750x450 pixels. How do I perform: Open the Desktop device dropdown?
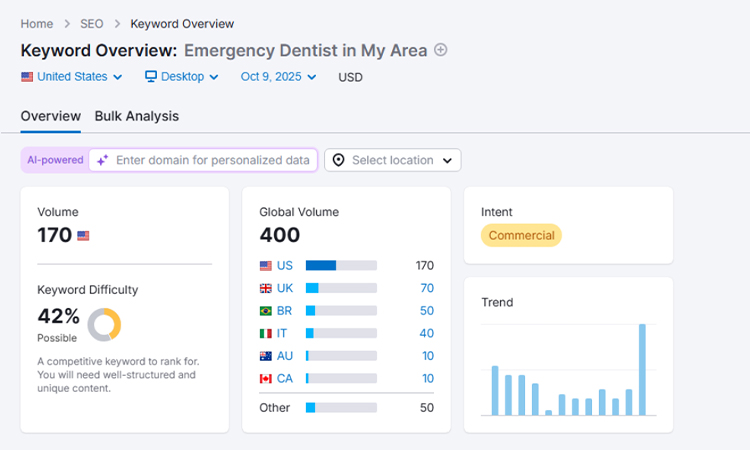[184, 76]
